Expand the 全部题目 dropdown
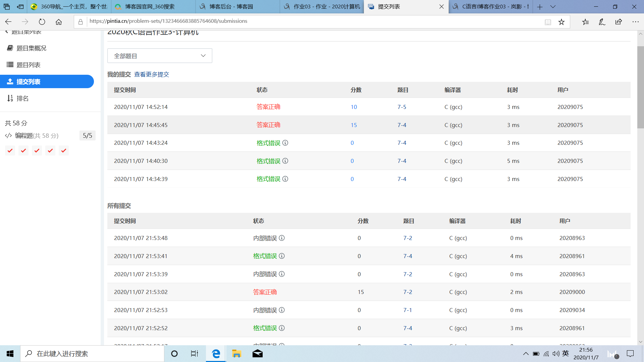 160,56
